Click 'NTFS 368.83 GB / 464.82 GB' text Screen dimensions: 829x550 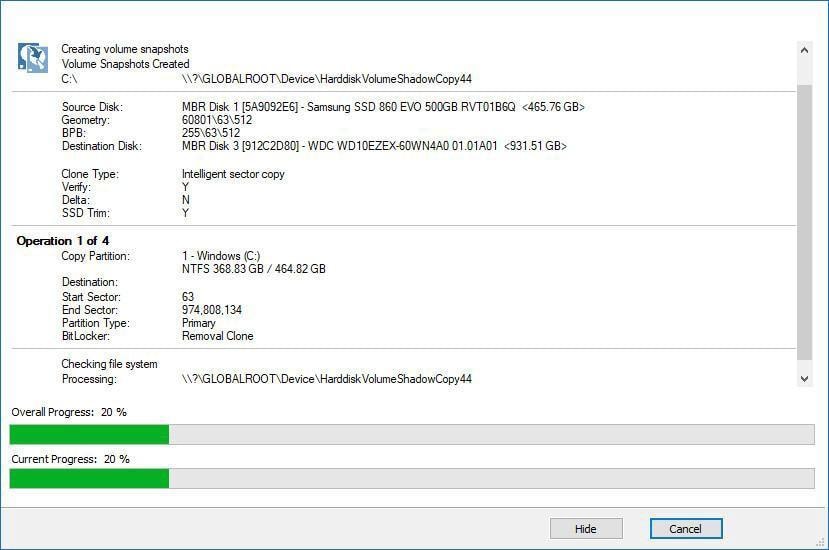click(x=254, y=269)
